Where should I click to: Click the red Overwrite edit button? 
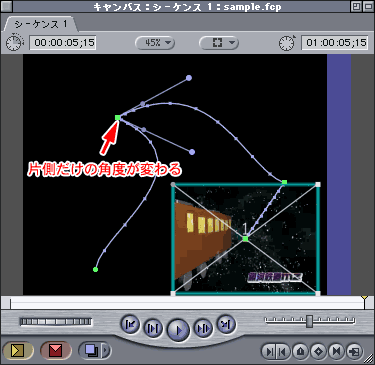pos(55,350)
